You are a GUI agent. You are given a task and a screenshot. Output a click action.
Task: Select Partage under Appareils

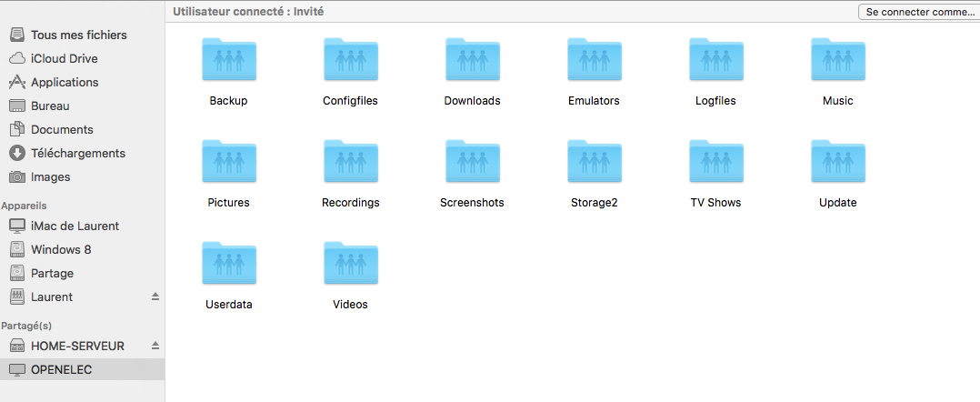click(x=53, y=274)
